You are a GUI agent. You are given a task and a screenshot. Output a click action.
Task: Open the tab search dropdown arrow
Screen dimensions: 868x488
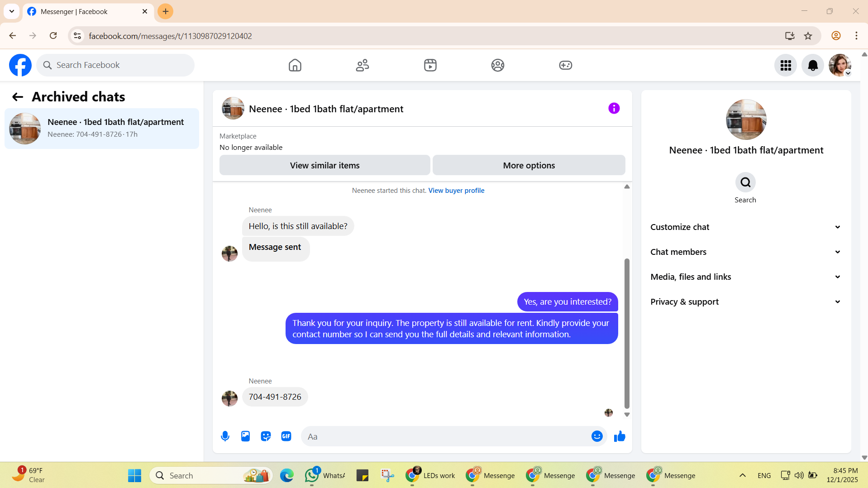(12, 11)
